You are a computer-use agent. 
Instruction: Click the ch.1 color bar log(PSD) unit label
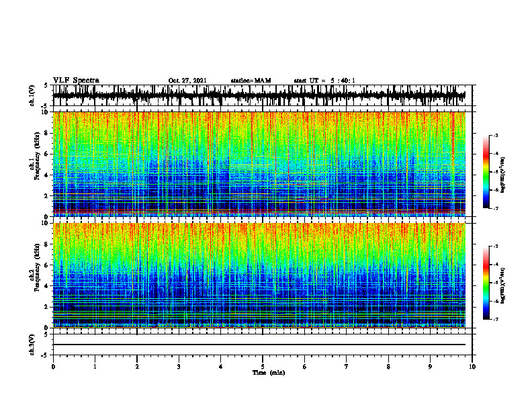[x=503, y=175]
